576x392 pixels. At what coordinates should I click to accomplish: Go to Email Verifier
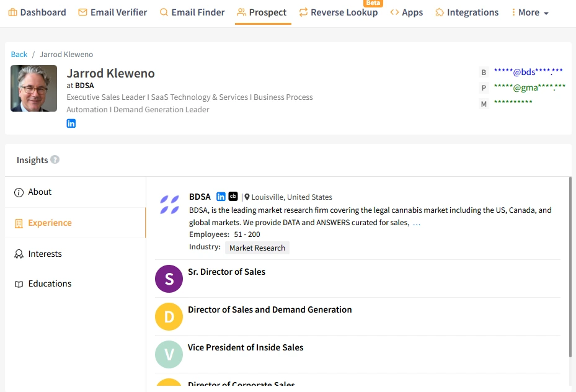pos(113,12)
